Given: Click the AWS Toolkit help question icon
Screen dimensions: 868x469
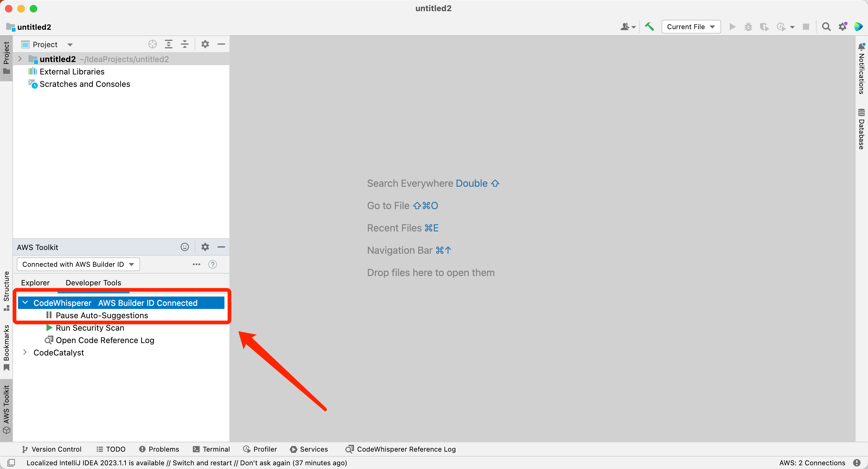Looking at the screenshot, I should click(213, 264).
